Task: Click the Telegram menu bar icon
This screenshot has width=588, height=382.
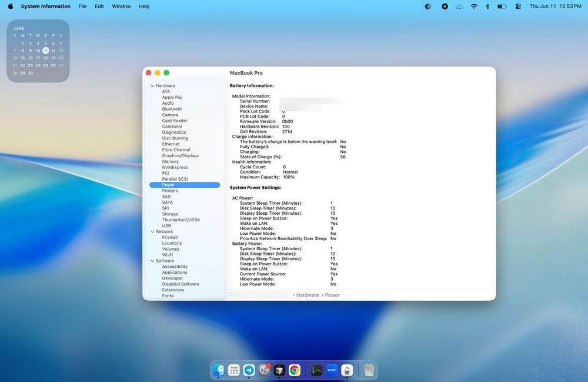Action: tap(445, 6)
